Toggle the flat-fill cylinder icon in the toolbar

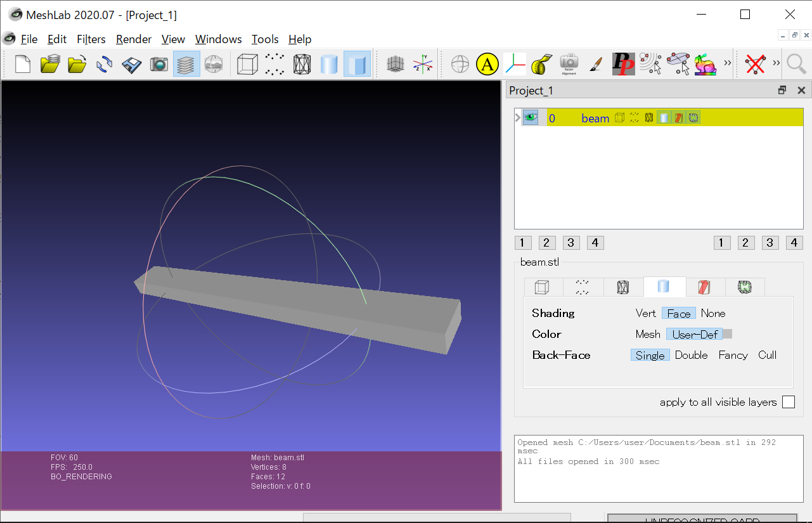[357, 64]
